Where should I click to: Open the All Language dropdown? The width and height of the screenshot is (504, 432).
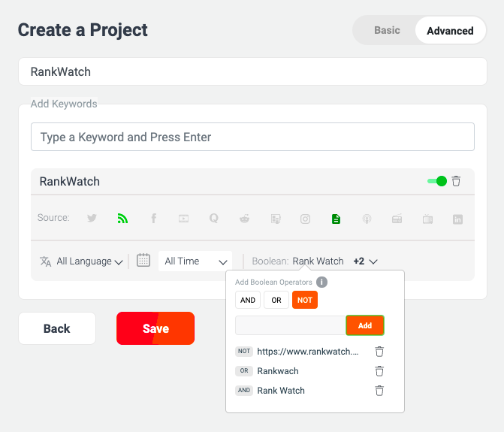coord(81,261)
